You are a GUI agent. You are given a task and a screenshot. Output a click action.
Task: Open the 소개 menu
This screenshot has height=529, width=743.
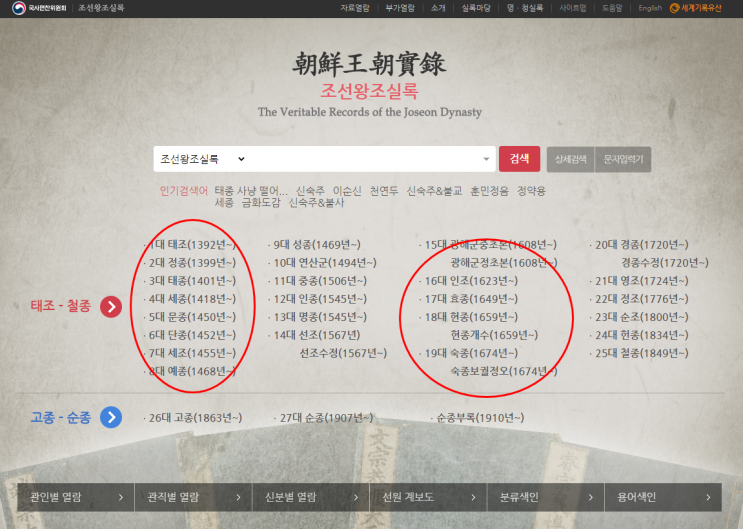coord(438,8)
